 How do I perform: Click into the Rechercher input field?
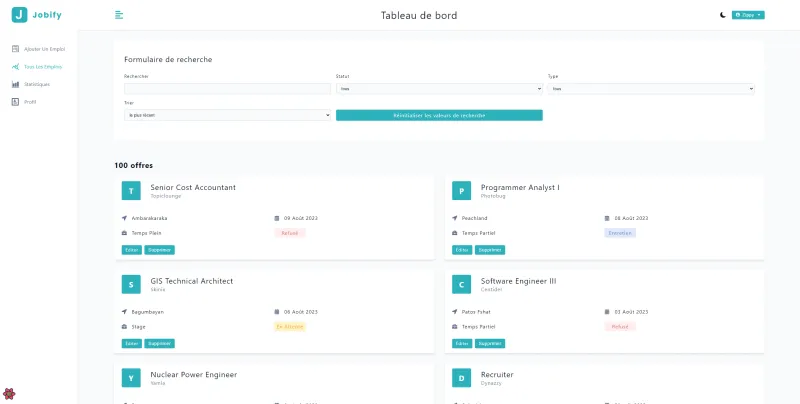[227, 88]
